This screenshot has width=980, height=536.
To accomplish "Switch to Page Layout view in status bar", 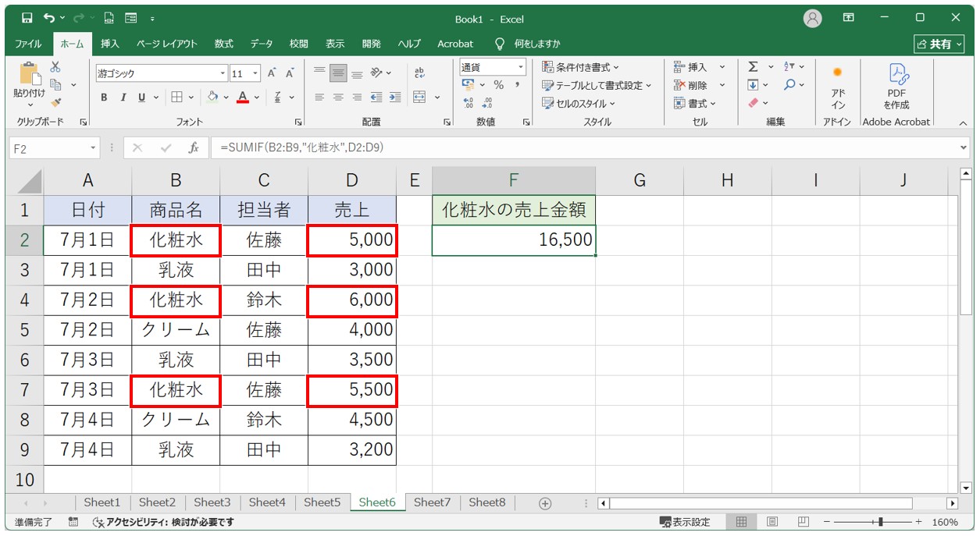I will tap(771, 522).
